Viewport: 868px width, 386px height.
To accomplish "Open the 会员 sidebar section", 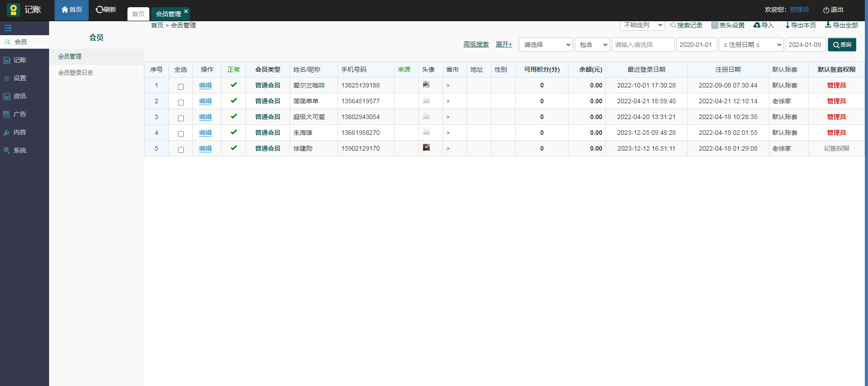I will [24, 42].
